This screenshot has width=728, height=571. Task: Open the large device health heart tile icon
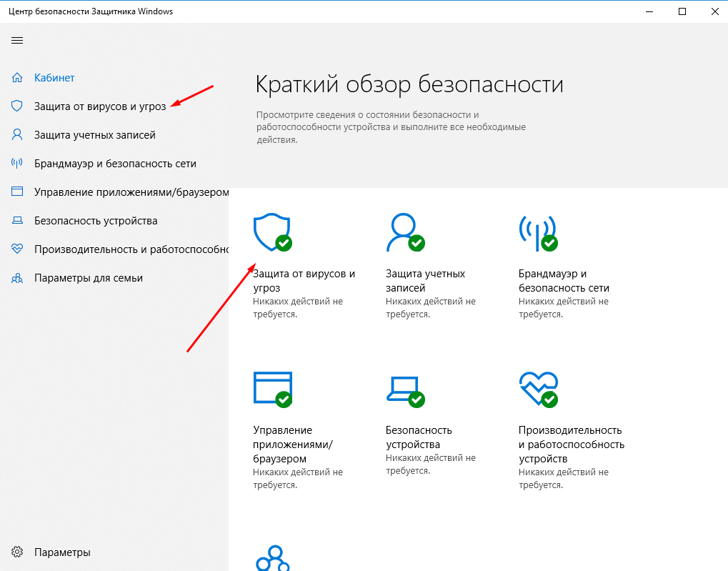pyautogui.click(x=538, y=389)
